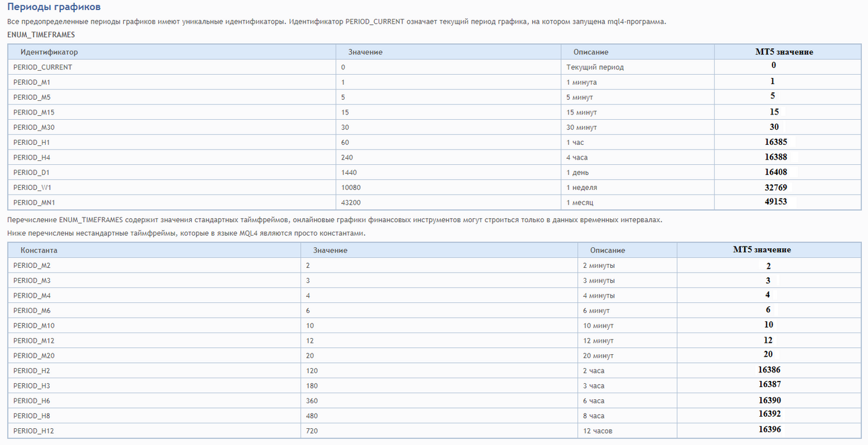
Task: Click the value 480 in PERIOD_H8 row
Action: tap(312, 416)
